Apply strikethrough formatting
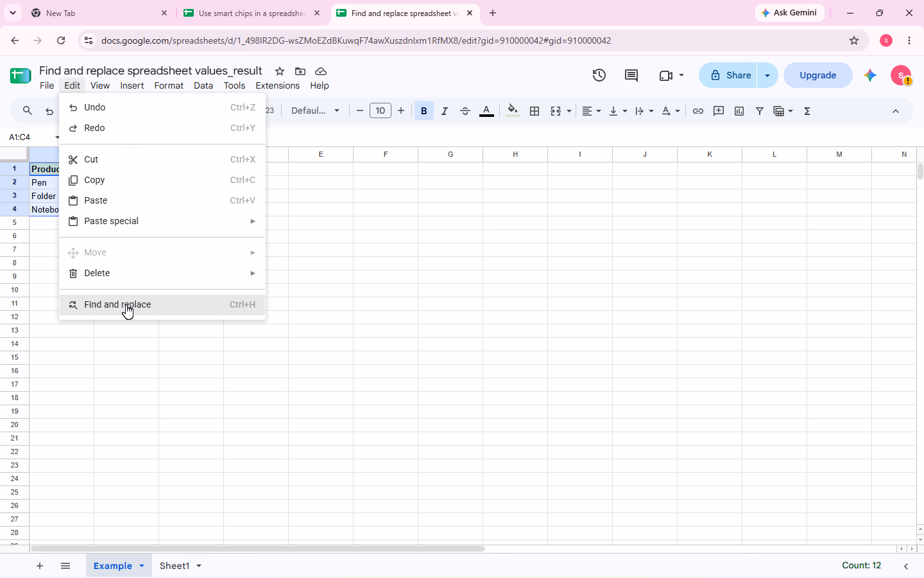 465,111
